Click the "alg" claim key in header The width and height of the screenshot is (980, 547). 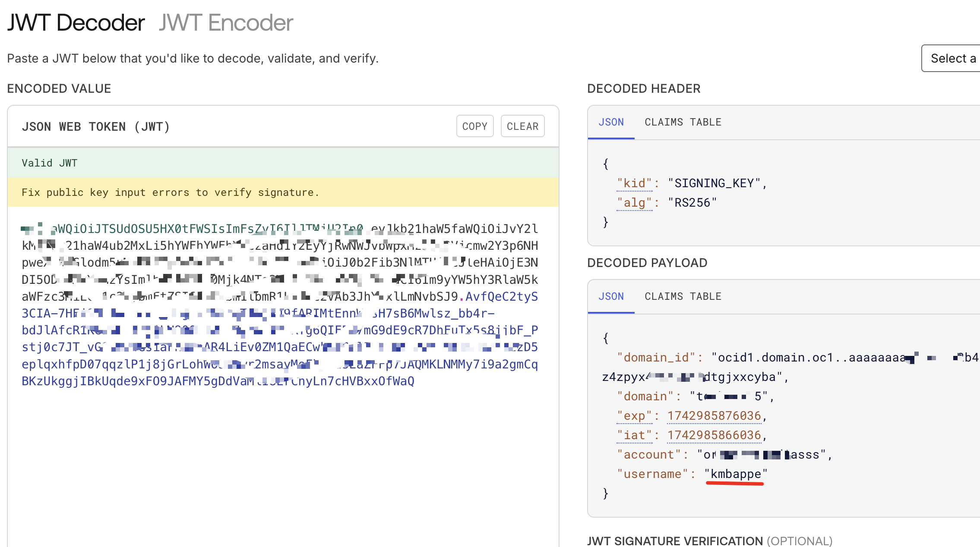[634, 203]
